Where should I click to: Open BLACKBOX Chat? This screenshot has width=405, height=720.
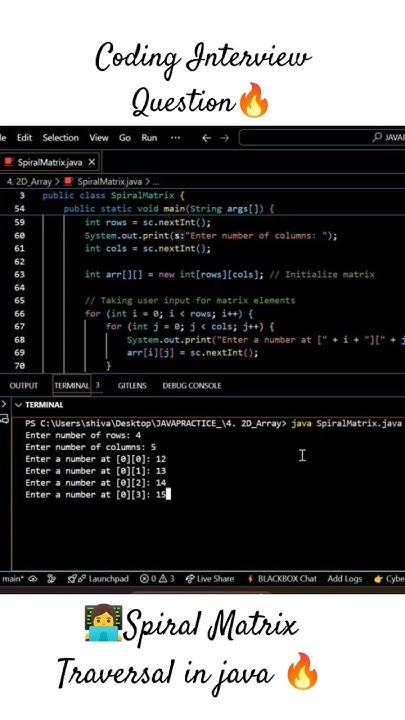(x=282, y=579)
